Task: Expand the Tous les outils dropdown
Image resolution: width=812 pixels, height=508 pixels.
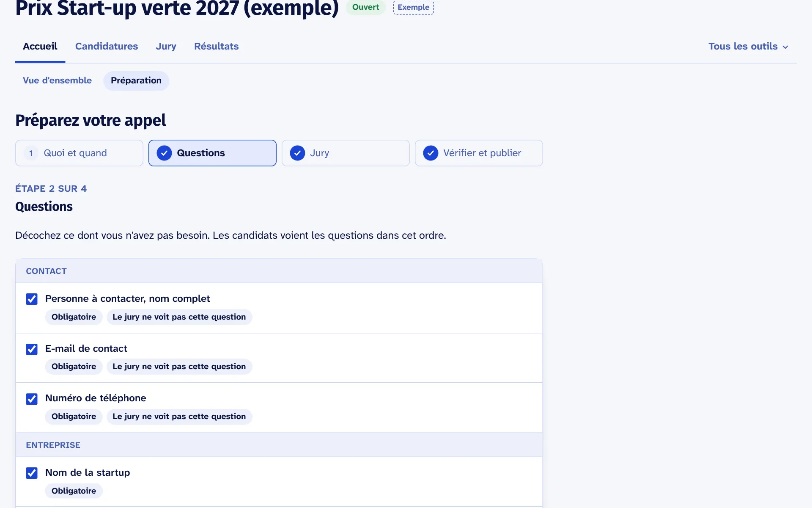Action: coord(748,46)
